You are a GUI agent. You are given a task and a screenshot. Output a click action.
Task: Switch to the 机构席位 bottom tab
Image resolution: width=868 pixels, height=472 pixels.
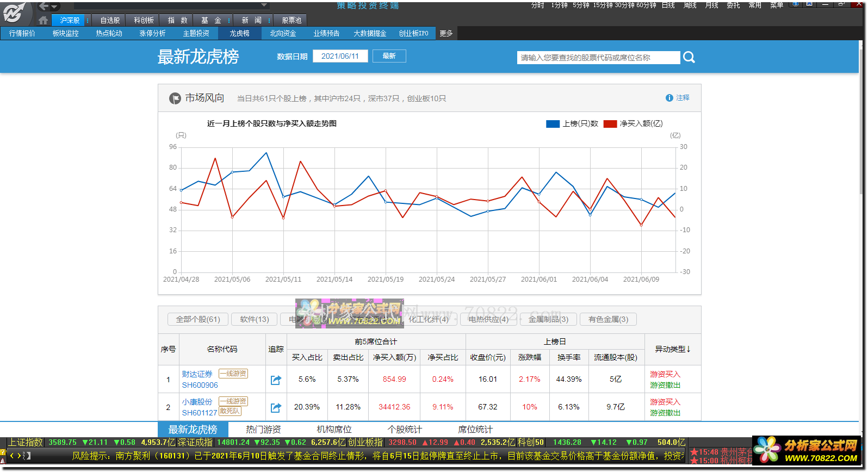[334, 430]
